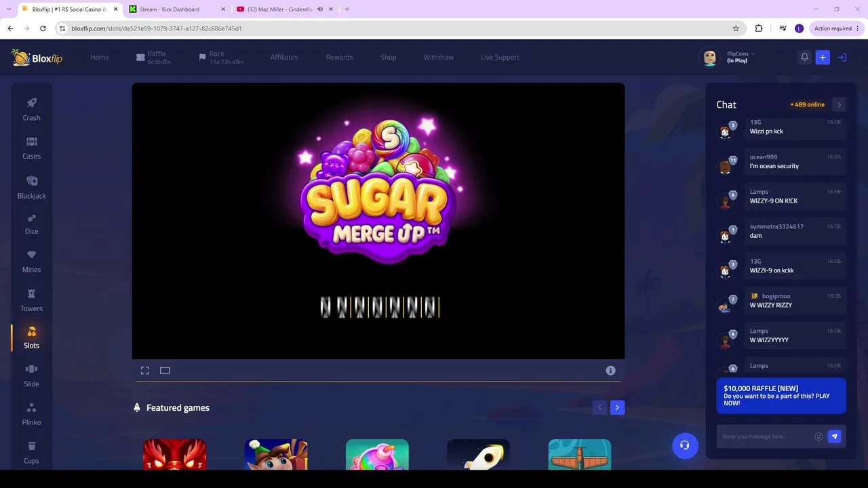Open the live support headset bubble
The image size is (868, 488).
685,445
